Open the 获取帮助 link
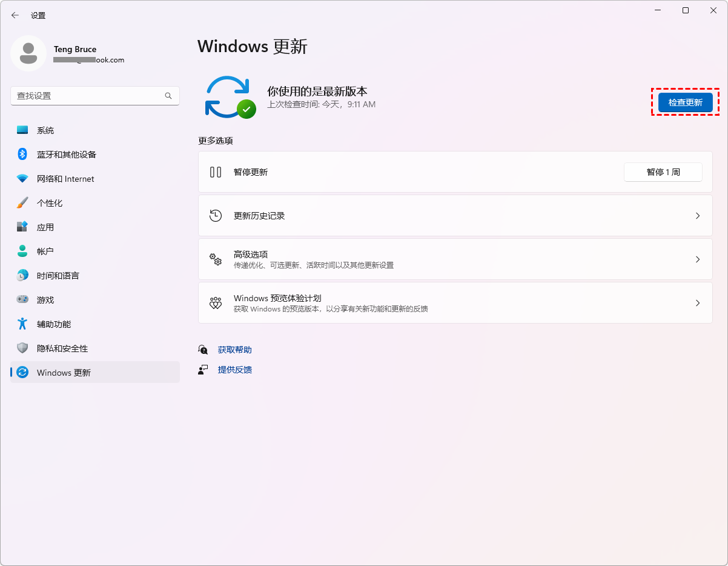The width and height of the screenshot is (728, 566). tap(234, 350)
